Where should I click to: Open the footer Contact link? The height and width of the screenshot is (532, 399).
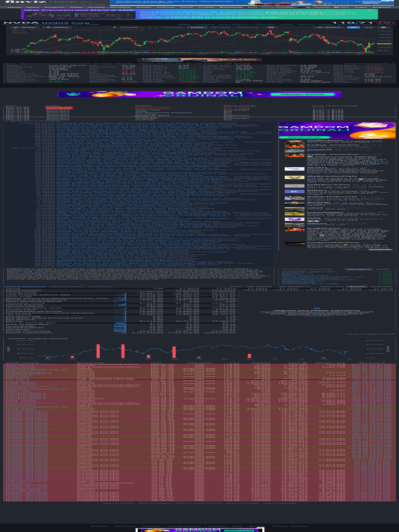[x=217, y=526]
